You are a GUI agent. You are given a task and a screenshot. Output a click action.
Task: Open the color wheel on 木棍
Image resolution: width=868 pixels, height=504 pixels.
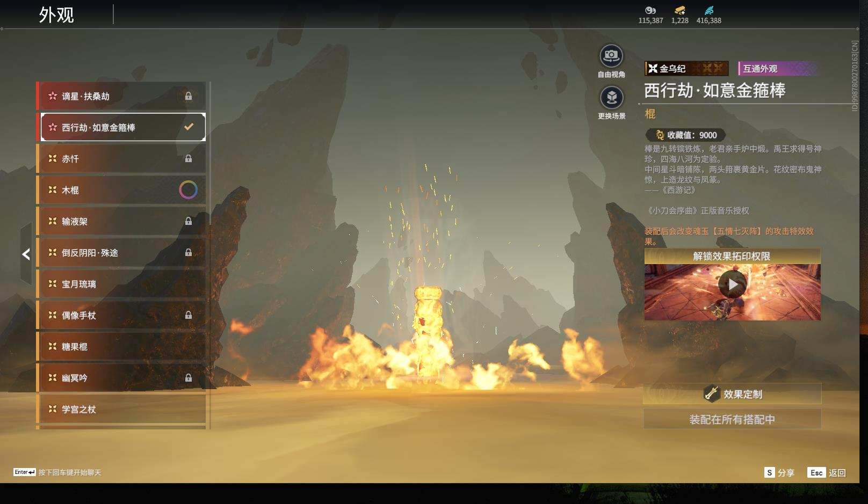click(x=188, y=190)
